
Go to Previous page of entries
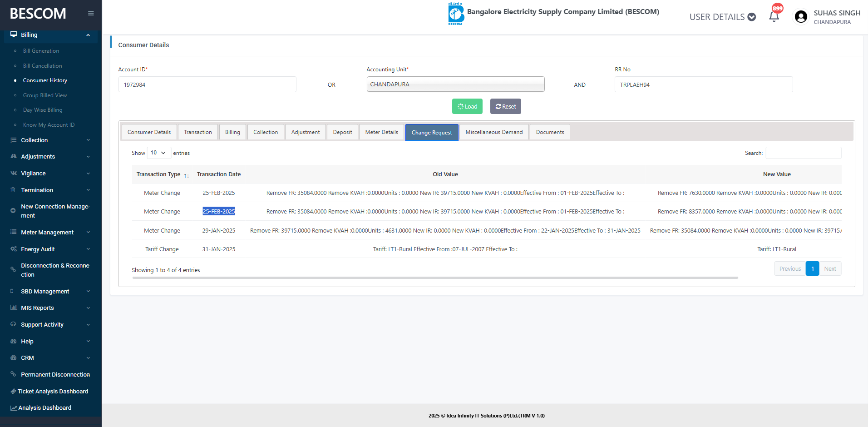coord(790,268)
